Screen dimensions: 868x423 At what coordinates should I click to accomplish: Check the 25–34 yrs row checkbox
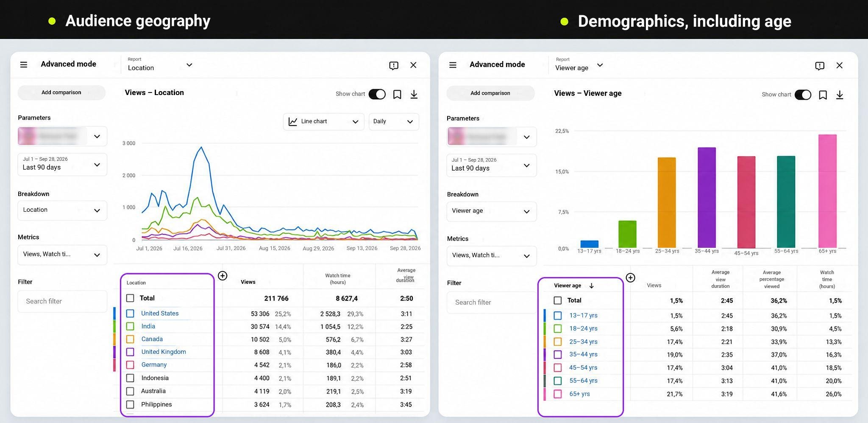[558, 342]
